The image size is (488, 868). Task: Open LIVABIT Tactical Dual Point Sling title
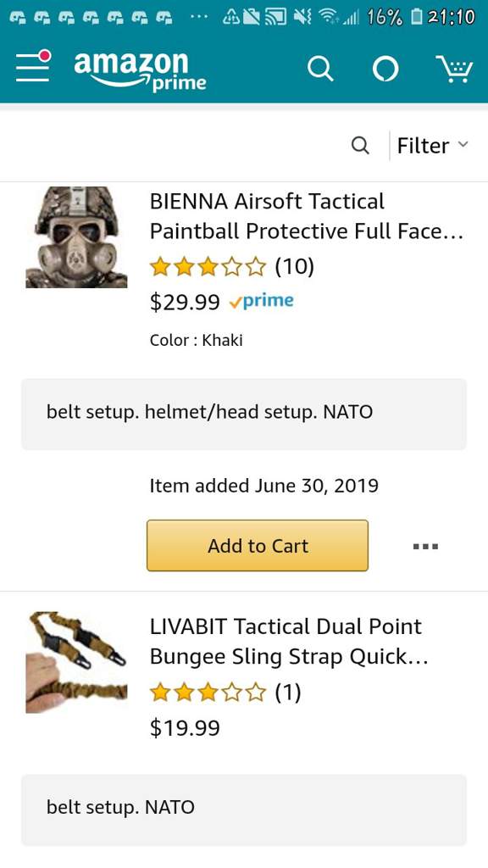click(289, 642)
